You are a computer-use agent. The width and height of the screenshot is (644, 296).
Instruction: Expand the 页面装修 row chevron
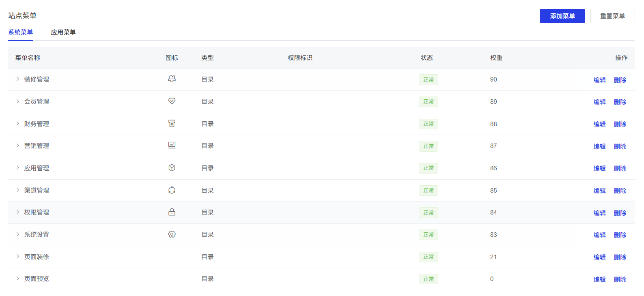(x=17, y=257)
